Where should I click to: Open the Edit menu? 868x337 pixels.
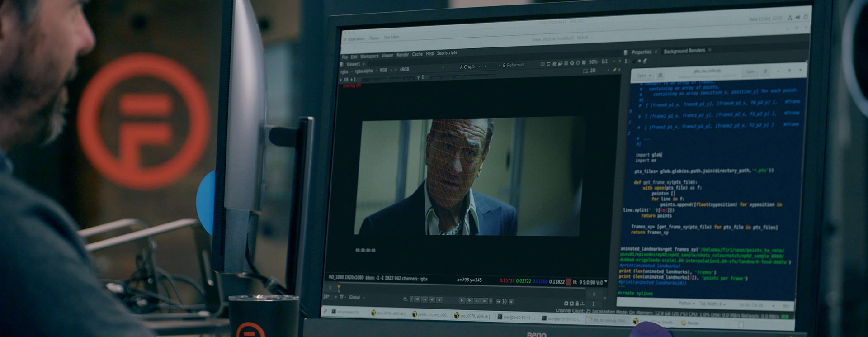click(x=354, y=57)
